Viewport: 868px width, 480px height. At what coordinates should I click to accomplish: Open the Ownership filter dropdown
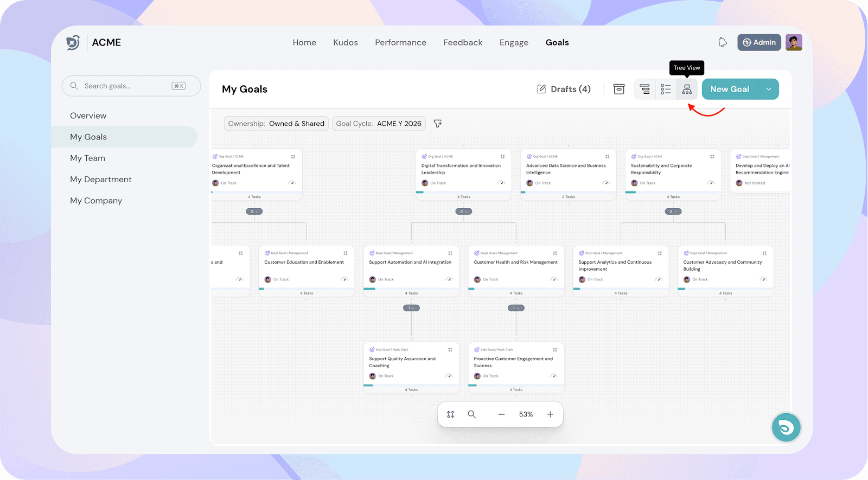(276, 124)
